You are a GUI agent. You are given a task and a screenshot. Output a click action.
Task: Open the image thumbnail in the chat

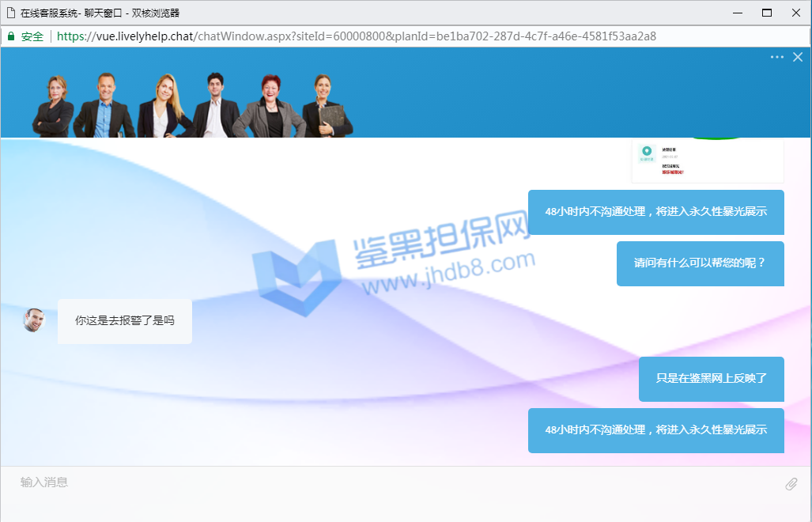707,161
